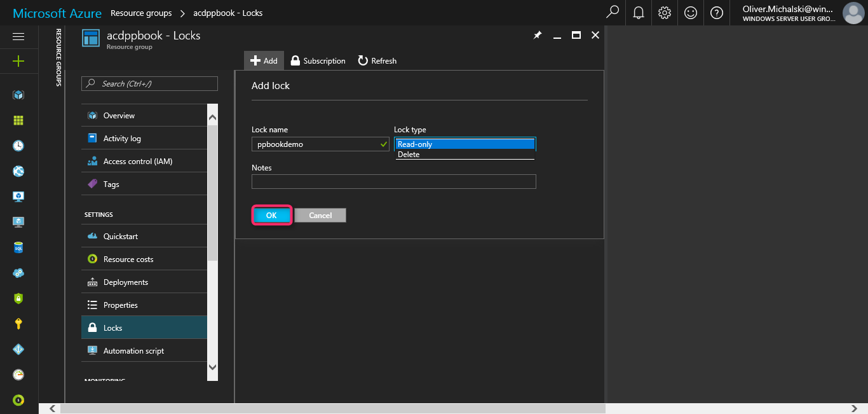
Task: Click Add in the Locks toolbar
Action: [x=264, y=61]
